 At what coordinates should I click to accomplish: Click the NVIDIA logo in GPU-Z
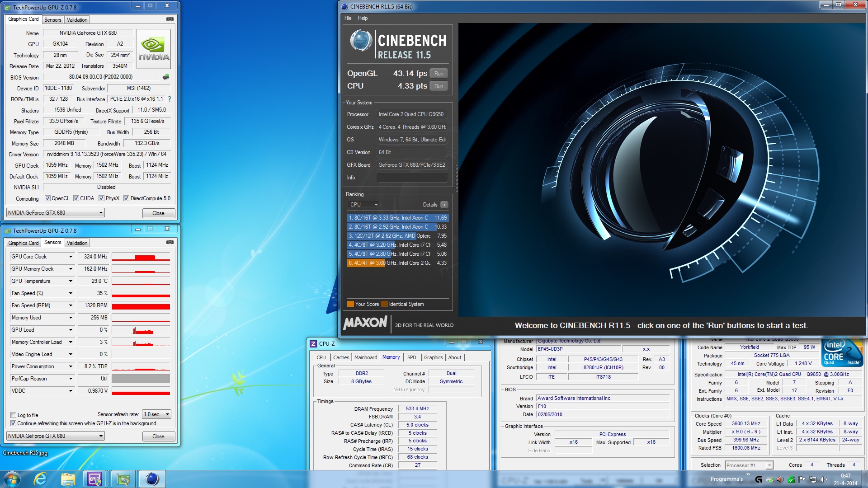[x=154, y=49]
